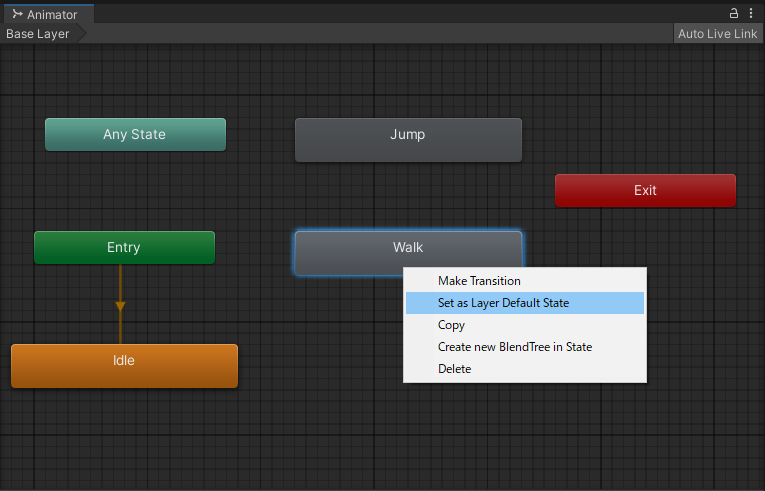
Task: Select the Jump state node
Action: point(408,140)
